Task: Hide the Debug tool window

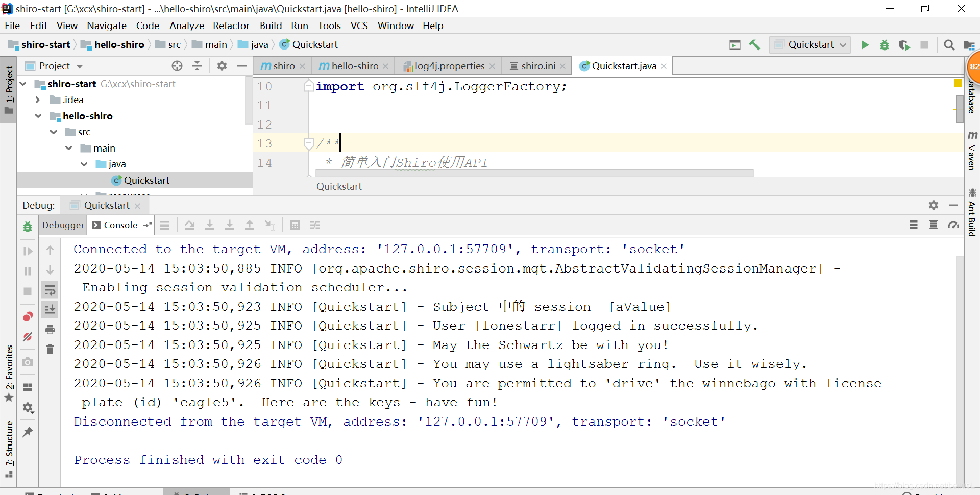Action: tap(953, 205)
